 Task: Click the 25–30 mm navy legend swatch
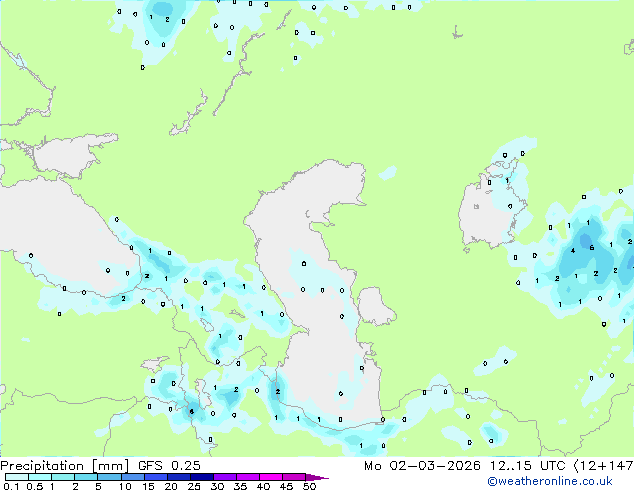[x=202, y=477]
